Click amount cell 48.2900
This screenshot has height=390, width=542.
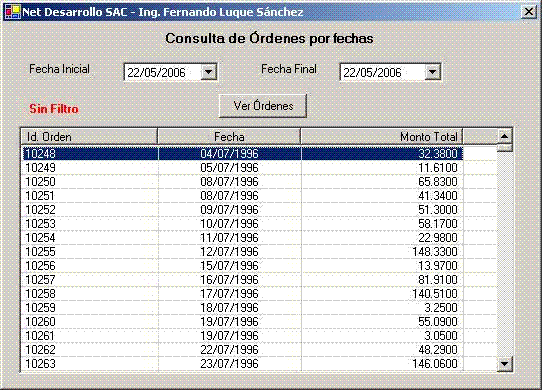[x=382, y=350]
